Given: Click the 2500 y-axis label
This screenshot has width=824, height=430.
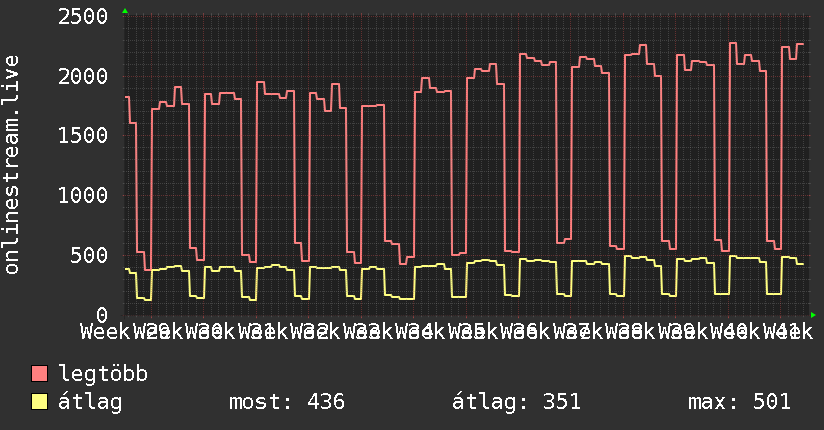Looking at the screenshot, I should pyautogui.click(x=83, y=16).
